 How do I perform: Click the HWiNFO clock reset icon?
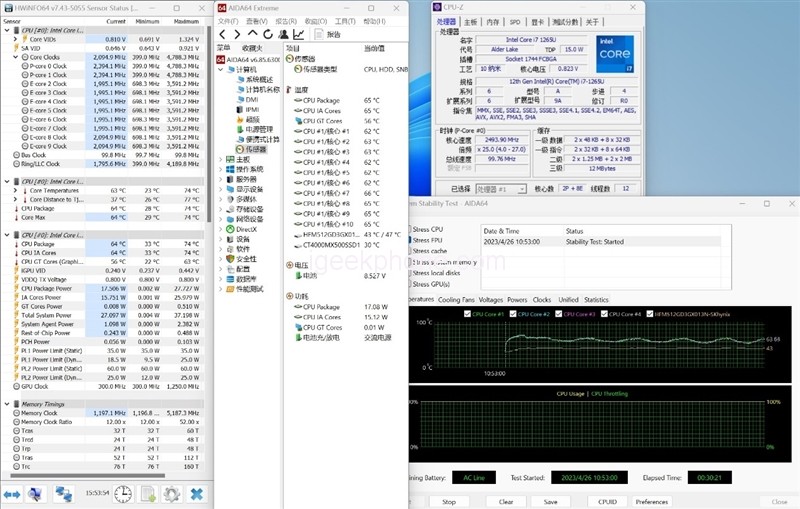click(x=122, y=493)
